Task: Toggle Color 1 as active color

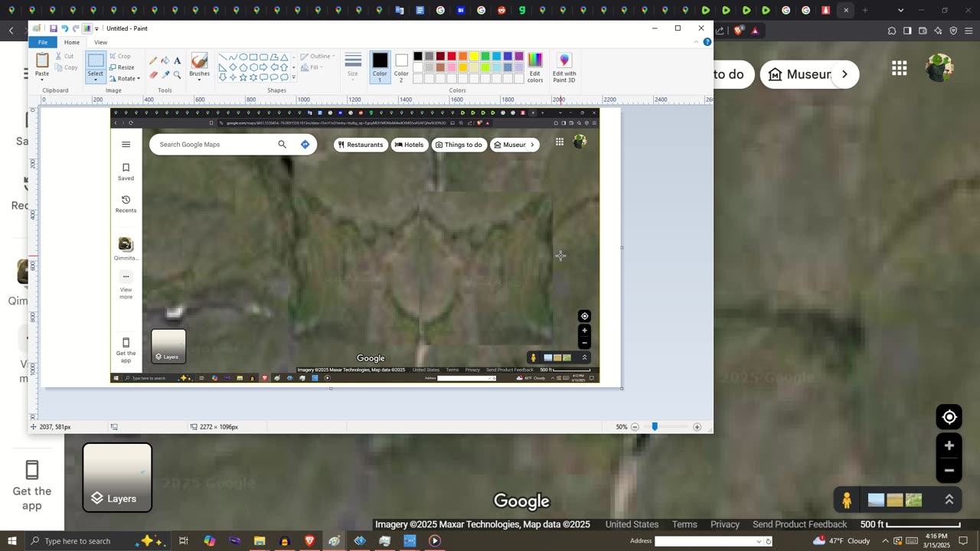Action: [380, 67]
